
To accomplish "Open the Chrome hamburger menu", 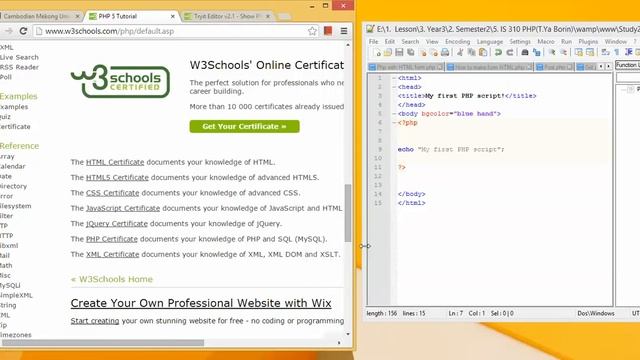I will pos(344,31).
